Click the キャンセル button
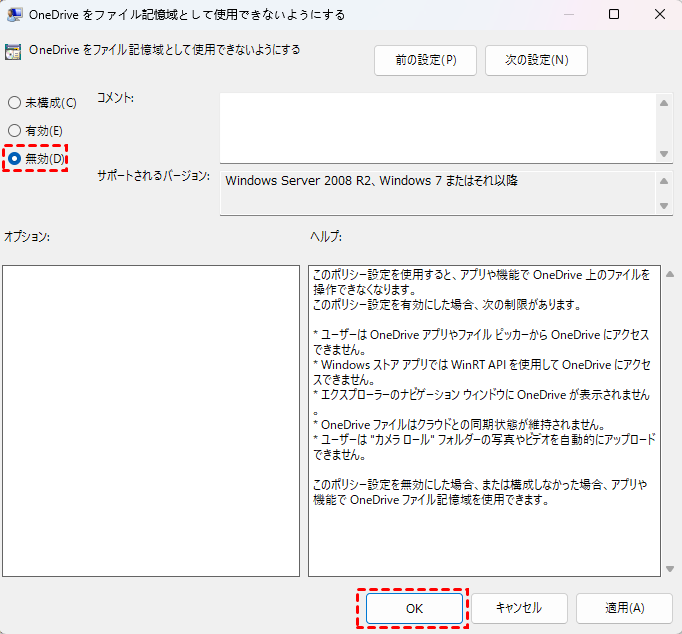Viewport: 682px width, 634px height. click(519, 608)
